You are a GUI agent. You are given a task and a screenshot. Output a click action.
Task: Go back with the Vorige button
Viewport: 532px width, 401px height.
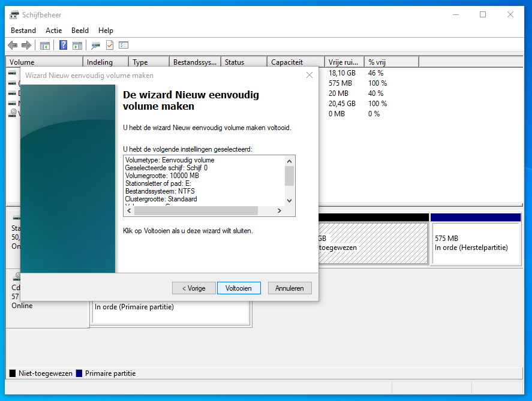193,288
